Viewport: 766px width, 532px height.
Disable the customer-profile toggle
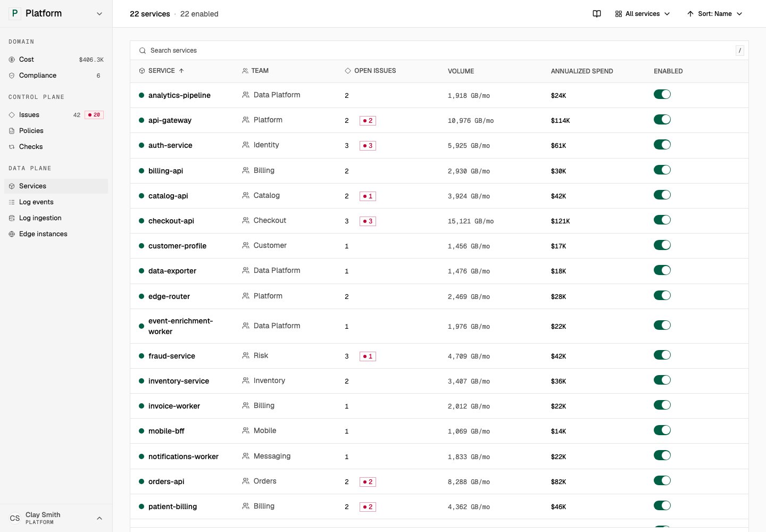[662, 245]
